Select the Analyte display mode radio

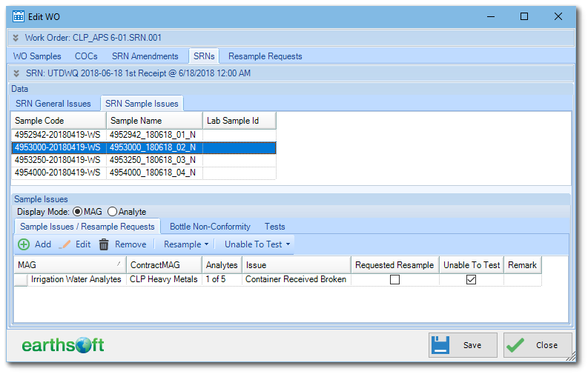[x=112, y=212]
